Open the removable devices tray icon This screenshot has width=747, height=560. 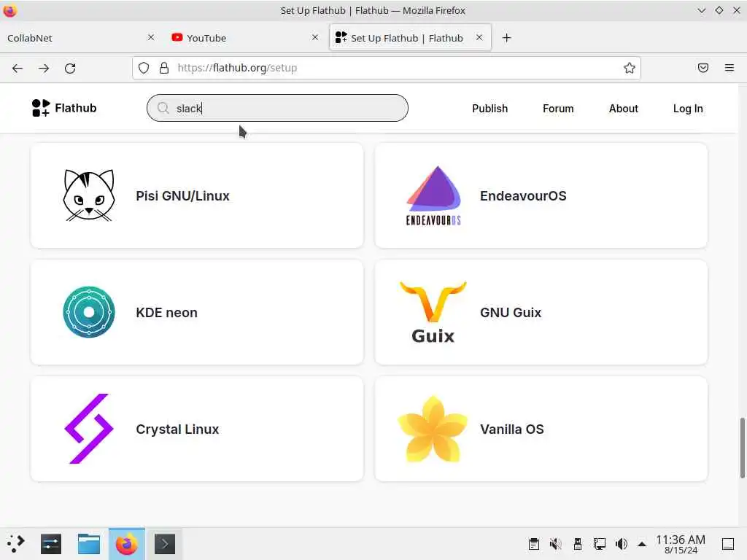[x=578, y=544]
